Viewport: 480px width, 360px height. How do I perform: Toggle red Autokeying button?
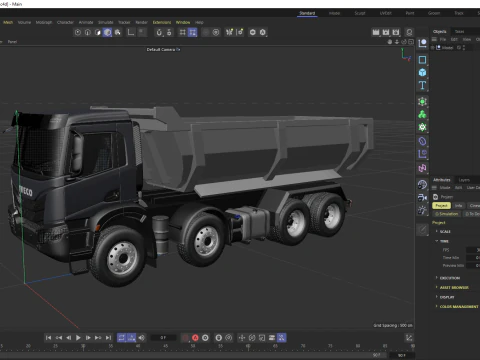click(x=195, y=338)
